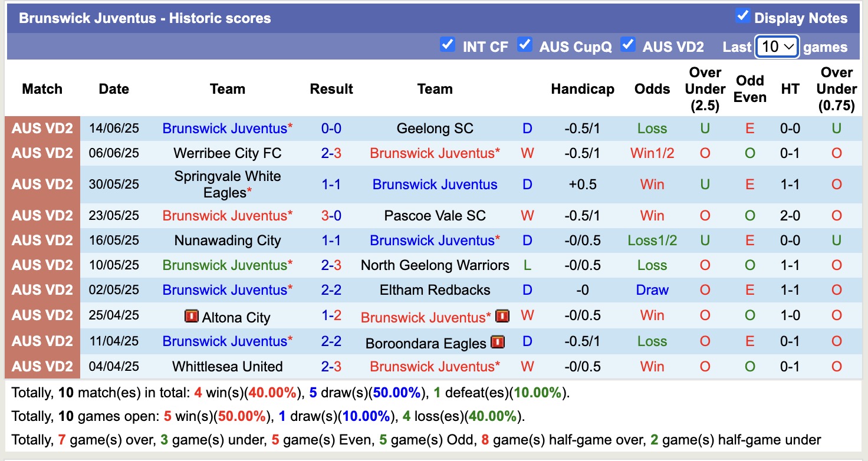Toggle off the AUS VD2 checkbox

point(629,44)
